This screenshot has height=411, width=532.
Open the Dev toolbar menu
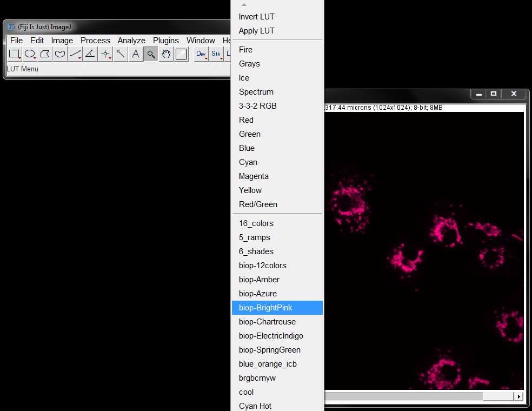[201, 54]
